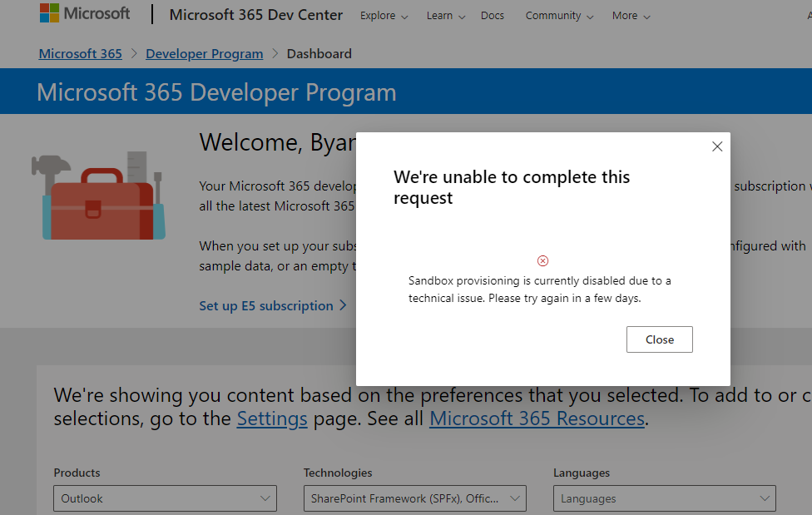Viewport: 812px width, 515px height.
Task: Click Set up E5 subscription
Action: pos(267,305)
